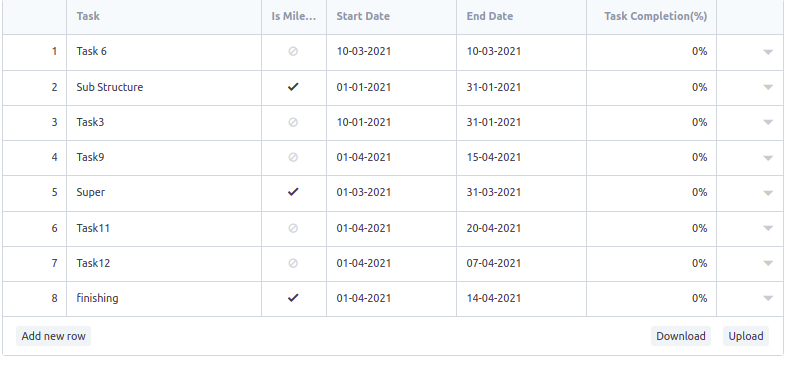Uncheck milestone for Super task

(293, 192)
